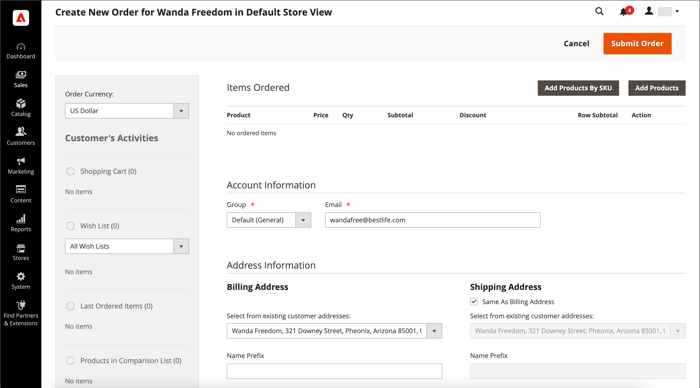Viewport: 700px width, 388px height.
Task: Refresh Products in Comparison List section
Action: click(x=70, y=361)
